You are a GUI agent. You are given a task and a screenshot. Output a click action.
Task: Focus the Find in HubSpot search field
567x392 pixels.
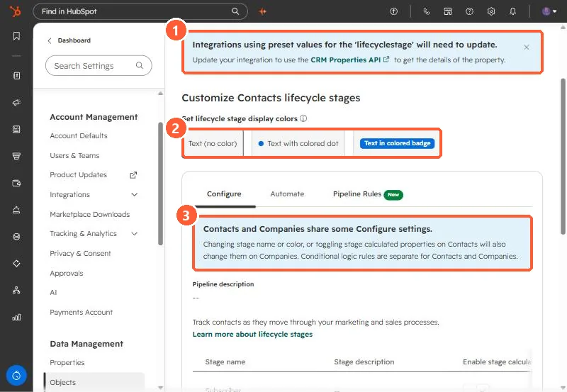(x=140, y=11)
